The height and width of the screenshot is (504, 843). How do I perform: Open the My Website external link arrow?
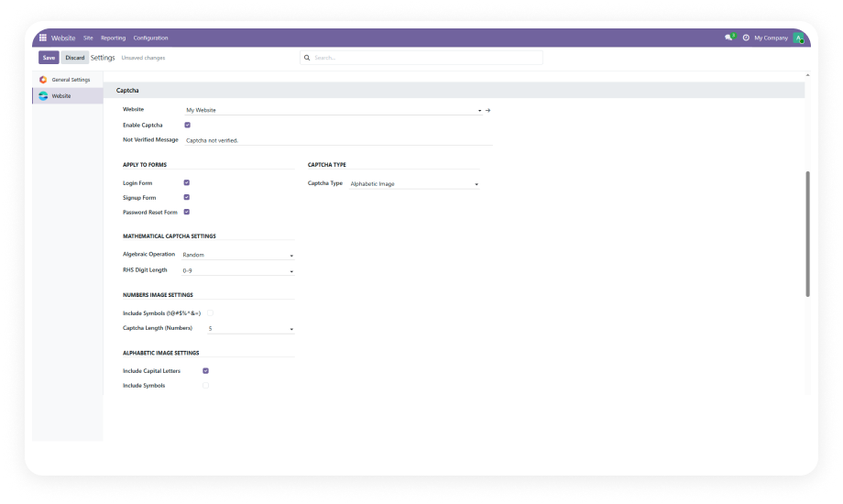tap(487, 110)
